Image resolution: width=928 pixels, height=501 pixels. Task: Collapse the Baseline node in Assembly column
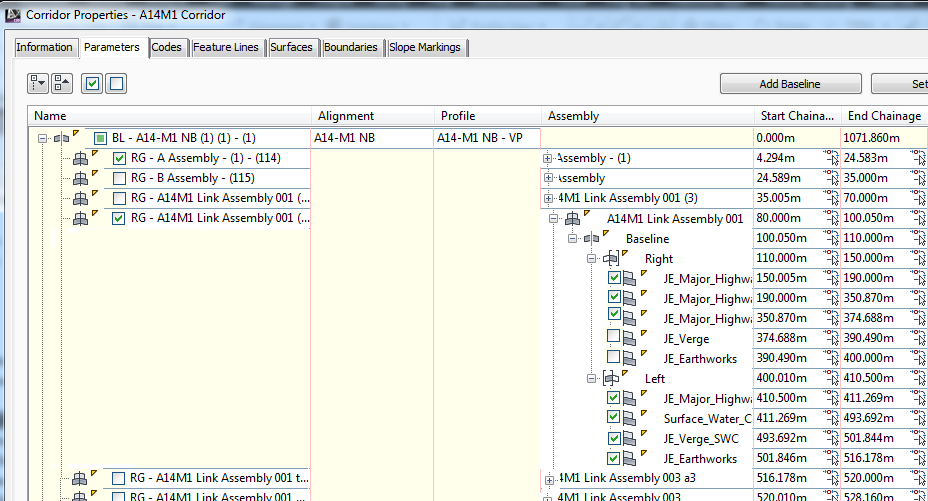572,239
